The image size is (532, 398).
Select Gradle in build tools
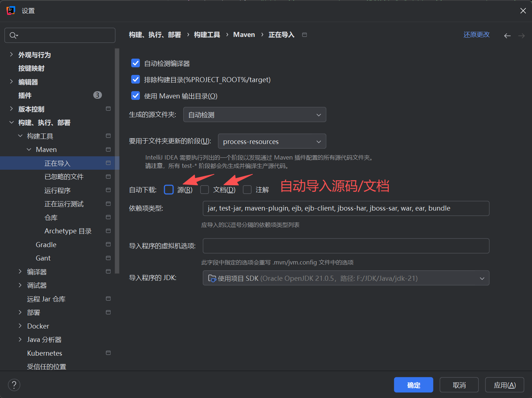46,245
